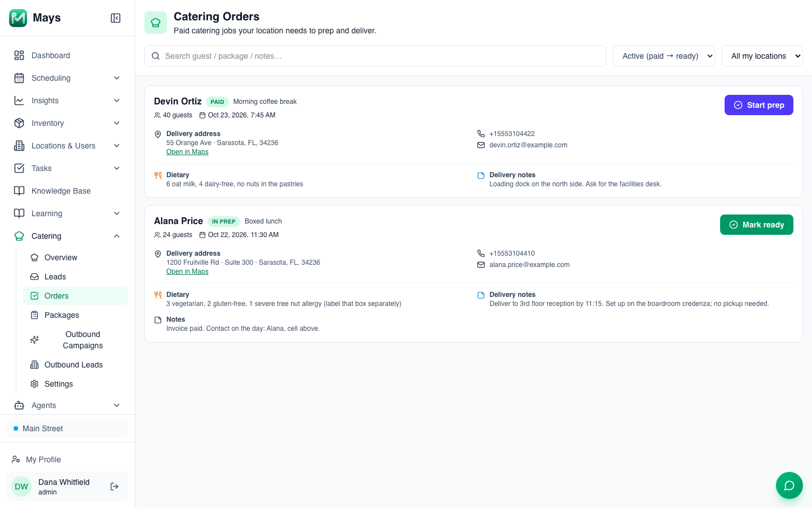This screenshot has width=812, height=508.
Task: Open Outbound Leads
Action: (x=76, y=365)
